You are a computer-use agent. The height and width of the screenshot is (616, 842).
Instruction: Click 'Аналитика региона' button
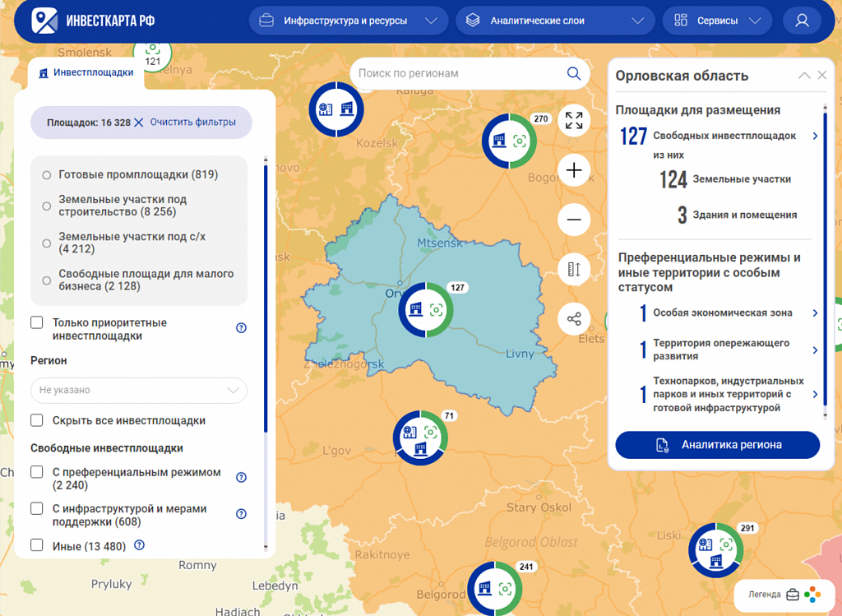[717, 445]
